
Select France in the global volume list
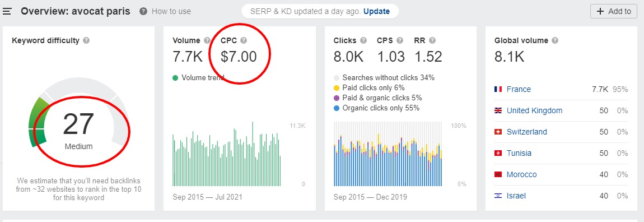519,89
